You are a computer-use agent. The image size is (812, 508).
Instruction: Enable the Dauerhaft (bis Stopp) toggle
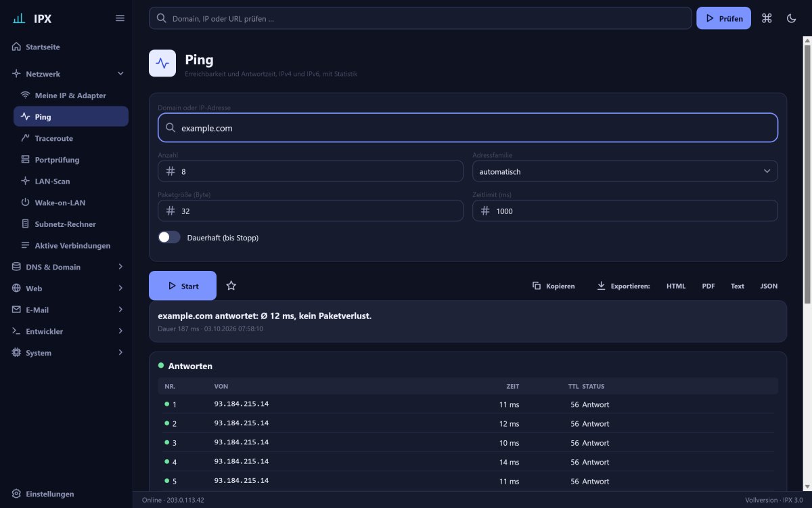(169, 237)
